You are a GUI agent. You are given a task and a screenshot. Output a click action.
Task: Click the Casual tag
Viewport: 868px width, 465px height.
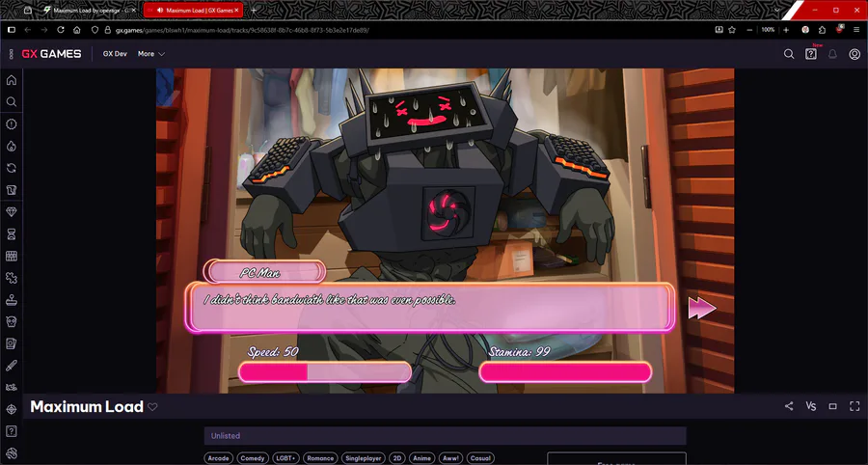pos(480,458)
